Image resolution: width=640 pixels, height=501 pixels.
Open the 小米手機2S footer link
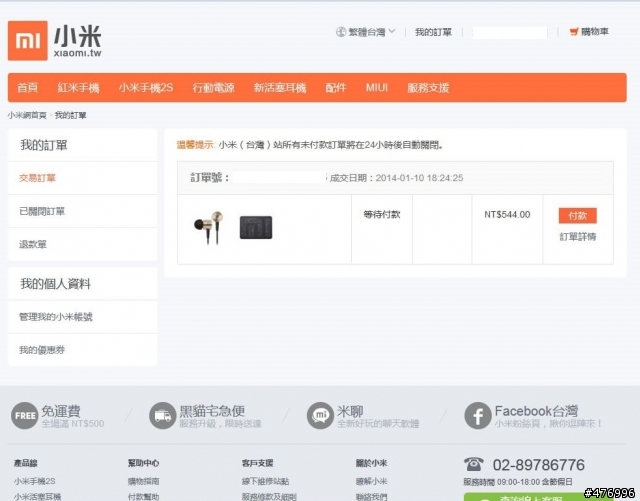pos(35,481)
